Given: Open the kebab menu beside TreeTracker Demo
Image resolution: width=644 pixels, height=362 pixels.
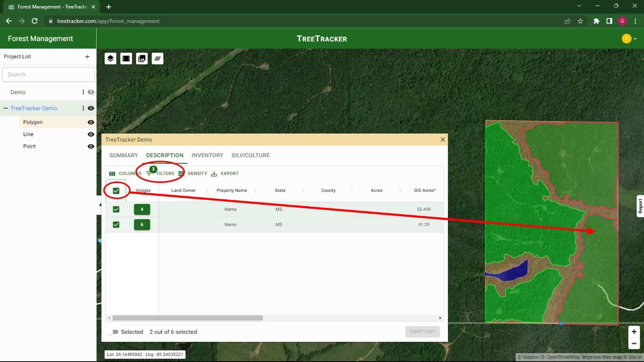Looking at the screenshot, I should pyautogui.click(x=83, y=108).
